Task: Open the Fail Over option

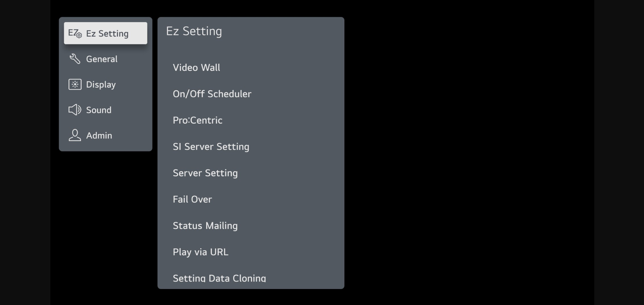Action: (192, 200)
